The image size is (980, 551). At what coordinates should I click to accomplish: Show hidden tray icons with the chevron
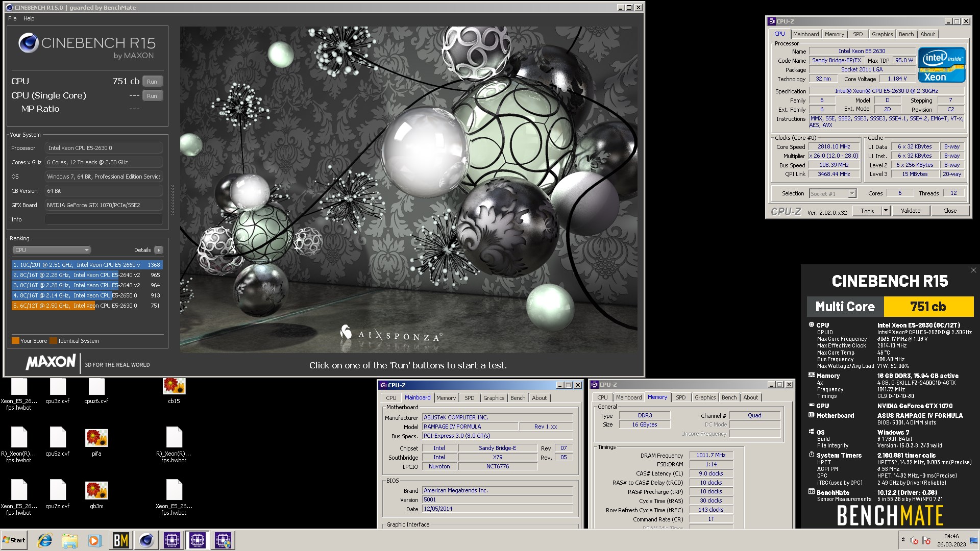pyautogui.click(x=903, y=540)
